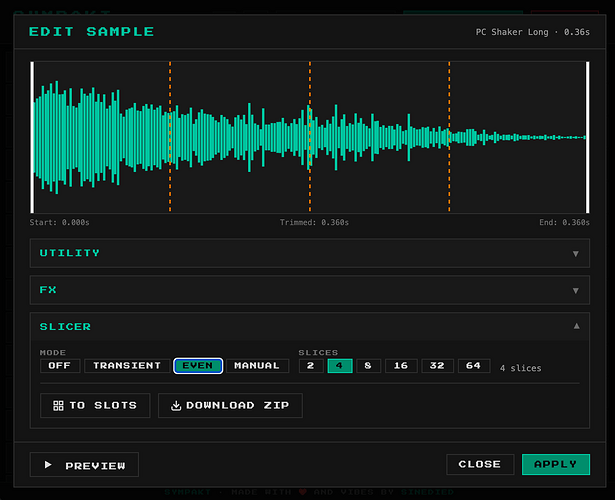Close the Edit Sample dialog
The height and width of the screenshot is (500, 615).
coord(480,464)
